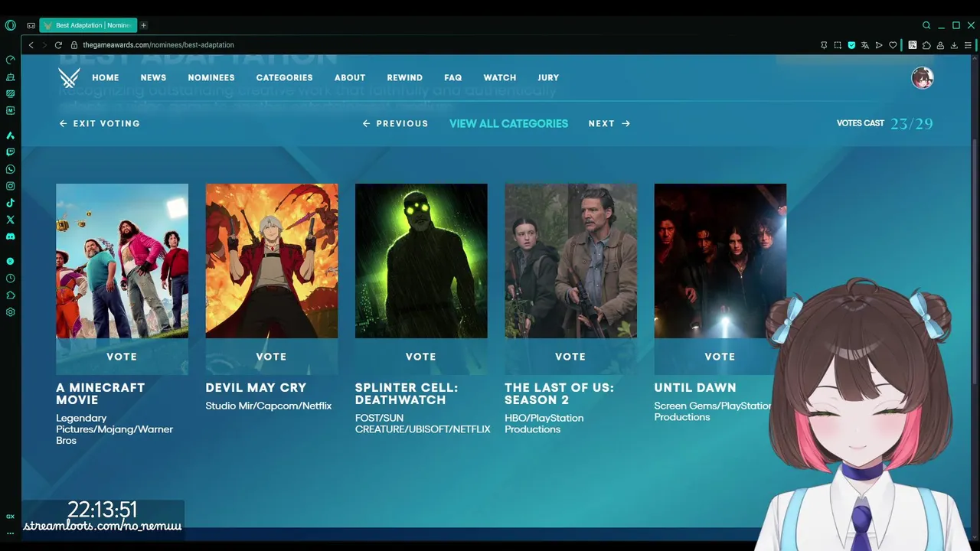
Task: Open GX Mods from the M icon
Action: pyautogui.click(x=10, y=110)
